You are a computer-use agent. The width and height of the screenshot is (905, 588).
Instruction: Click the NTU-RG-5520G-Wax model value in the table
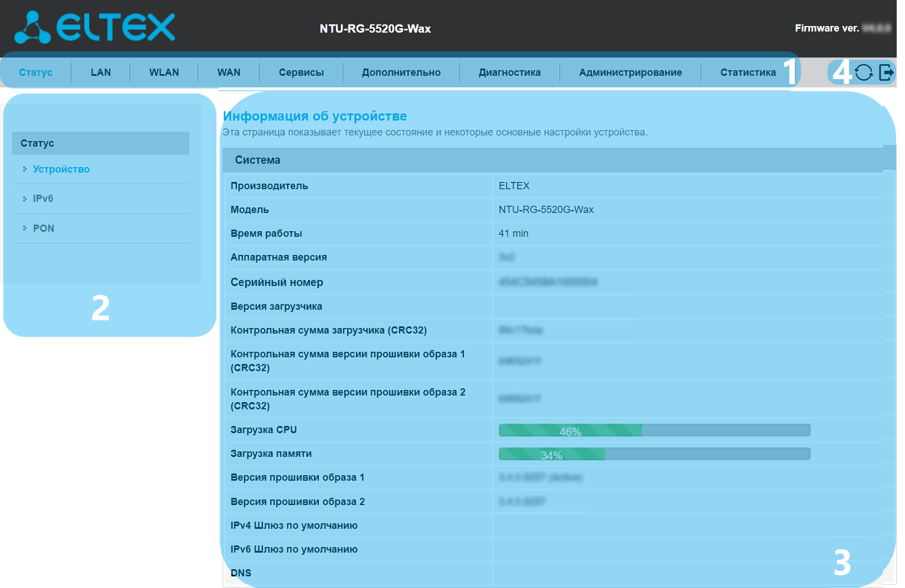[546, 210]
